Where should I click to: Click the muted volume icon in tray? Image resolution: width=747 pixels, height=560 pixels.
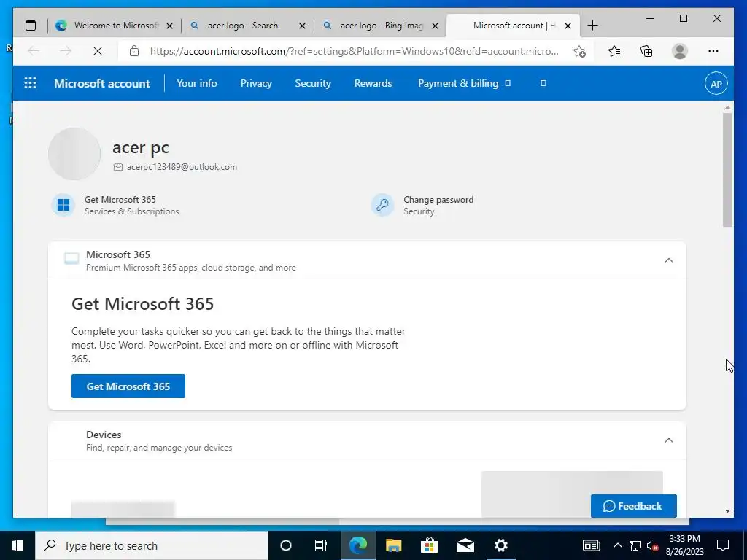[652, 546]
